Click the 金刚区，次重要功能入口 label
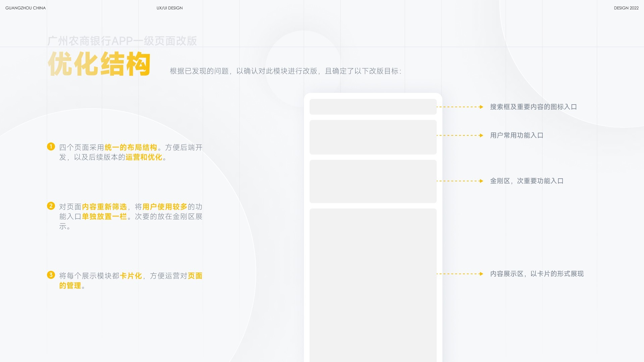644x362 pixels. pyautogui.click(x=527, y=181)
